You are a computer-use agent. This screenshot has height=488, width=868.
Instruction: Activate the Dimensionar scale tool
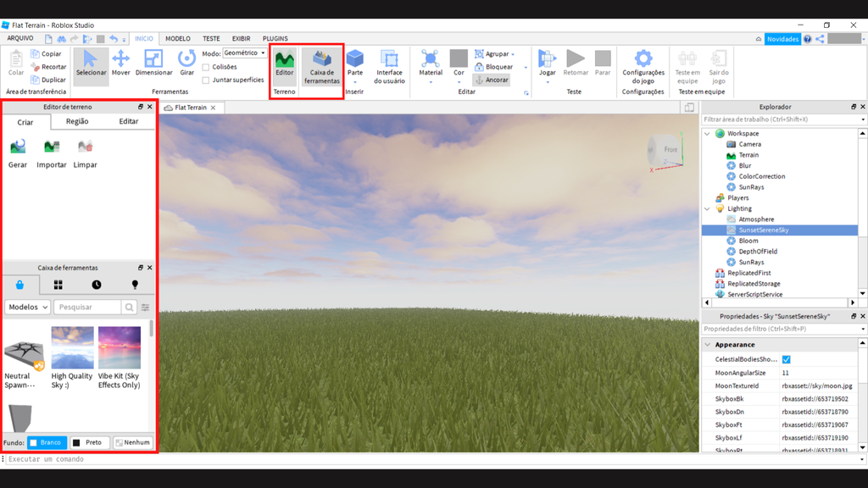[x=153, y=63]
